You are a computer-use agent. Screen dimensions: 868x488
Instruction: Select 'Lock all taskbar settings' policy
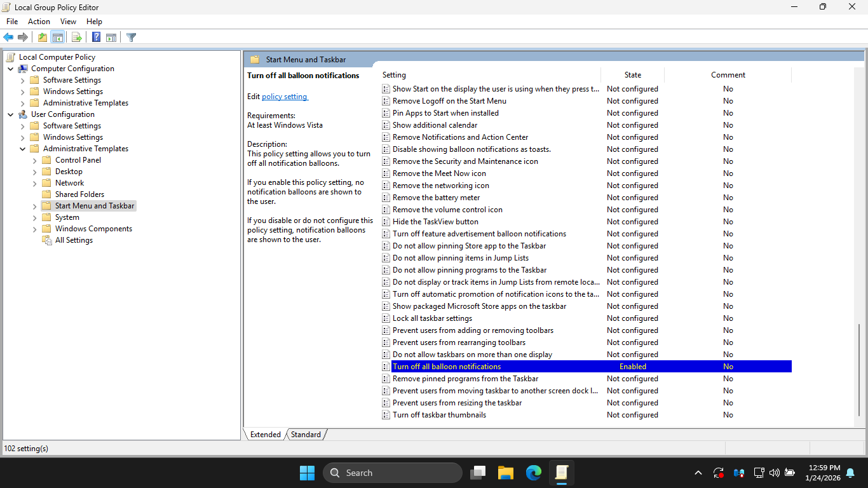[432, 318]
